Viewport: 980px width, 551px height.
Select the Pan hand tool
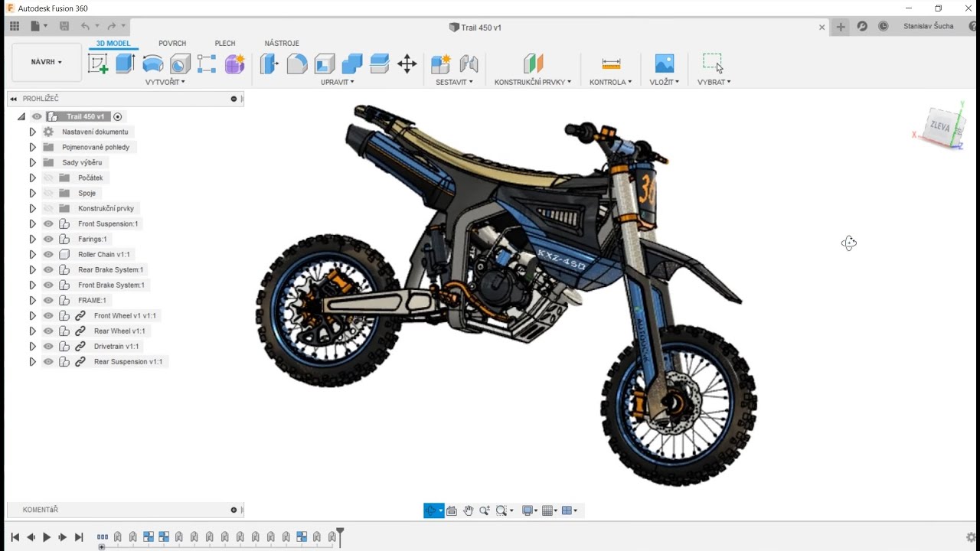point(468,510)
